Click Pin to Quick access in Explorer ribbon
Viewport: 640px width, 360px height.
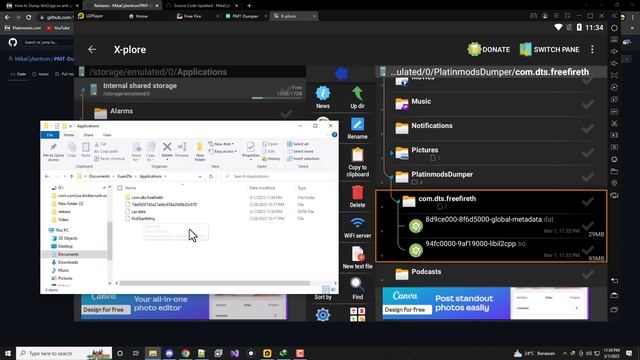[53, 152]
